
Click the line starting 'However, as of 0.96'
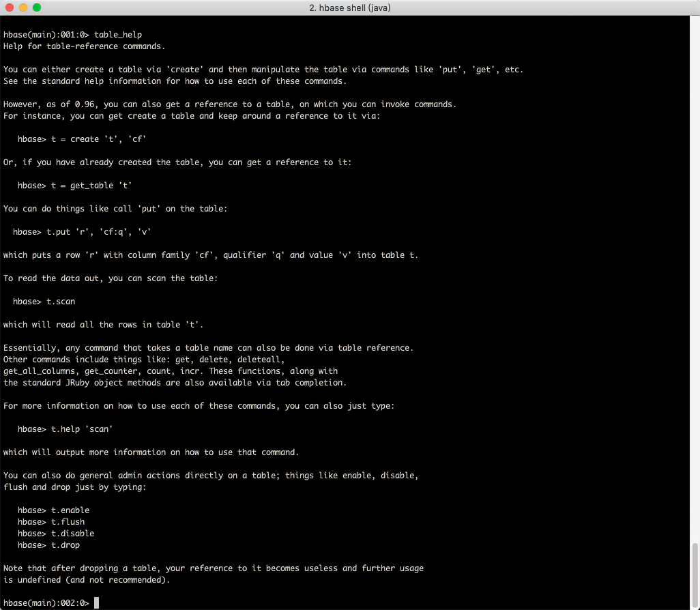tap(230, 104)
